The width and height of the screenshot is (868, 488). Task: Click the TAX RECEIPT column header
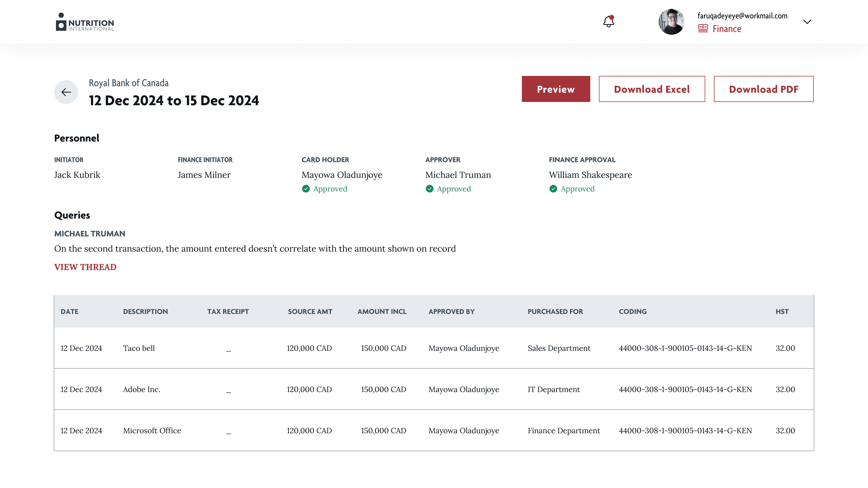coord(228,312)
